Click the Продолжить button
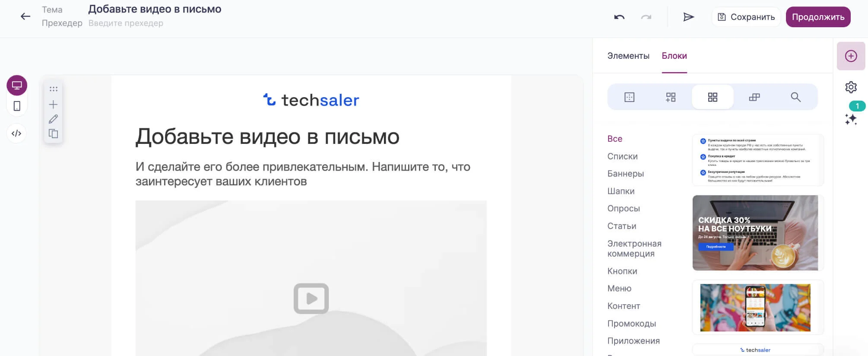868x356 pixels. click(818, 17)
